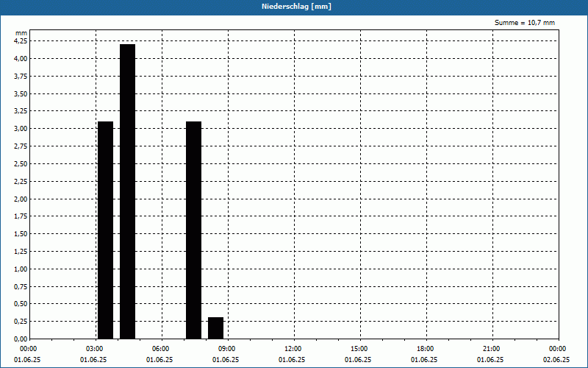Click the 1,50 y-axis label
The height and width of the screenshot is (368, 588).
point(21,234)
